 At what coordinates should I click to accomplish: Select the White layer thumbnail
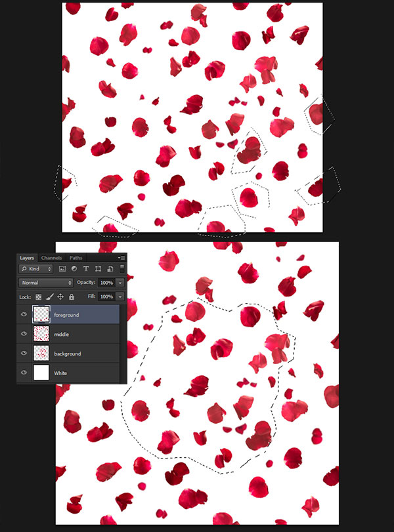[x=41, y=372]
